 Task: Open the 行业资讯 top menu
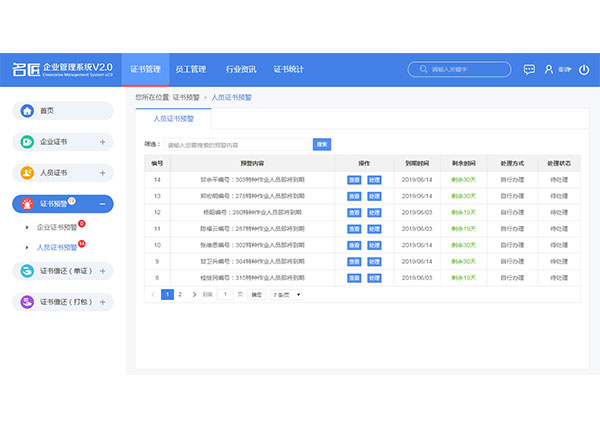tap(241, 69)
